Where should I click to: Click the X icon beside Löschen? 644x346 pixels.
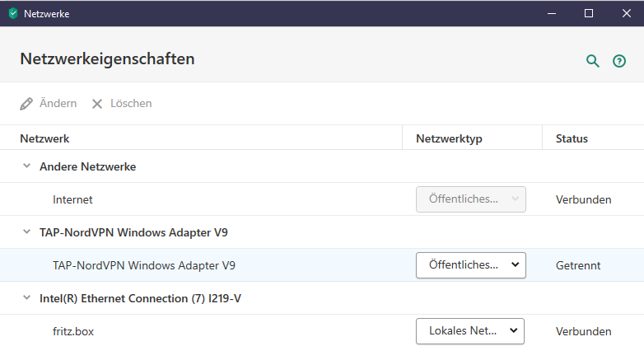coord(97,104)
